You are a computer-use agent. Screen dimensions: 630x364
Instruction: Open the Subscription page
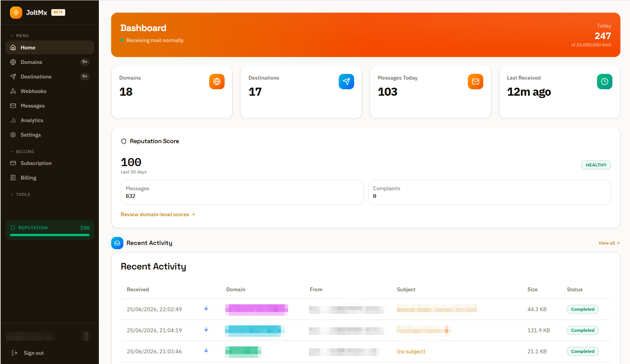[x=50, y=163]
